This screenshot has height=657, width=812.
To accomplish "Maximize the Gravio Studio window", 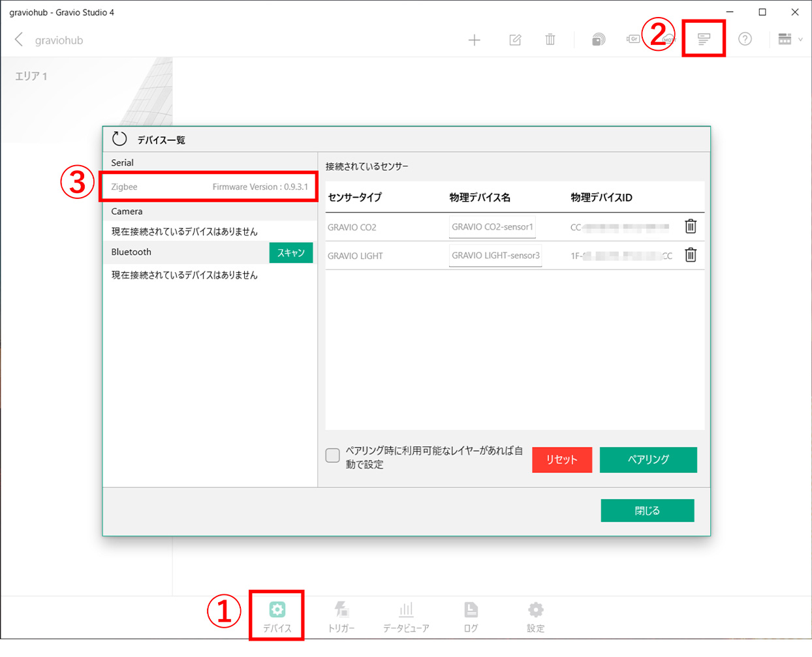I will pos(762,12).
